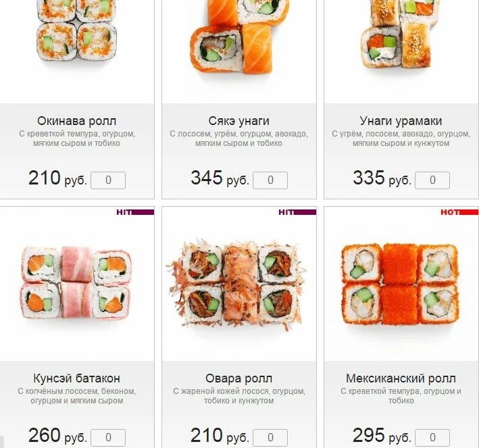Click the Унаги урамаки title
This screenshot has width=479, height=448.
click(x=401, y=121)
